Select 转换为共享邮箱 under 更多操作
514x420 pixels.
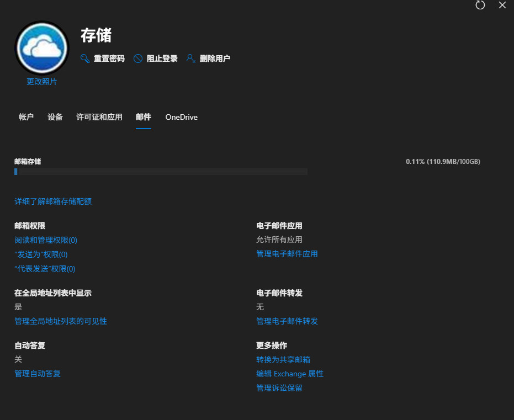pyautogui.click(x=283, y=359)
